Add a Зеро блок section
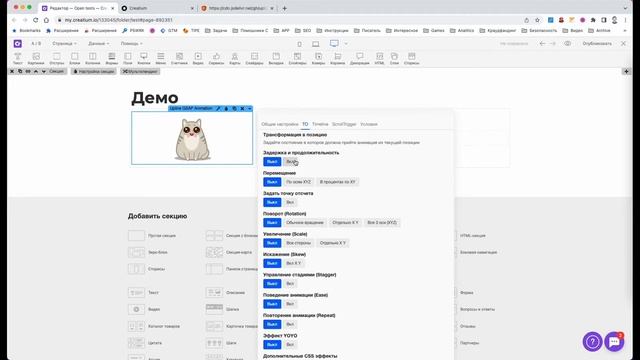This screenshot has height=360, width=640. click(148, 252)
